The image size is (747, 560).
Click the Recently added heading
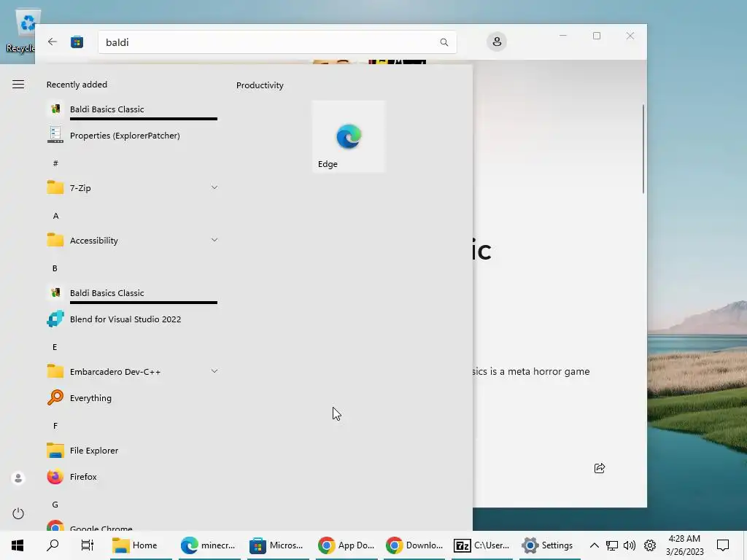(77, 85)
